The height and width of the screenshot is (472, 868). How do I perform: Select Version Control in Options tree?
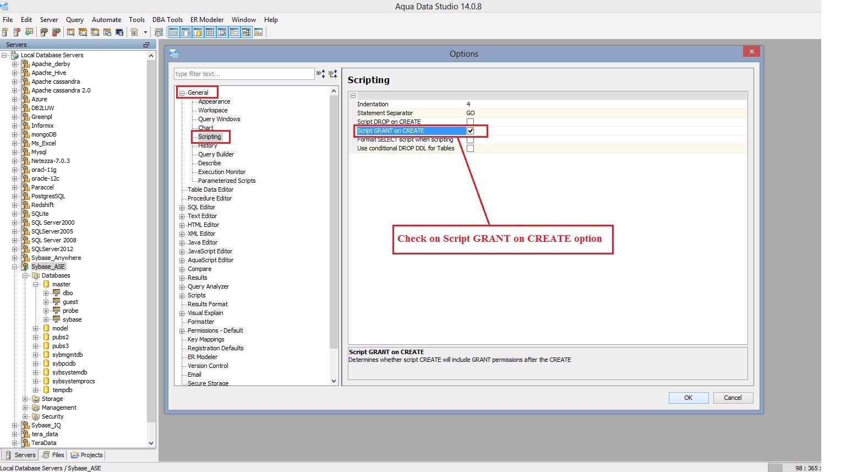pyautogui.click(x=208, y=366)
